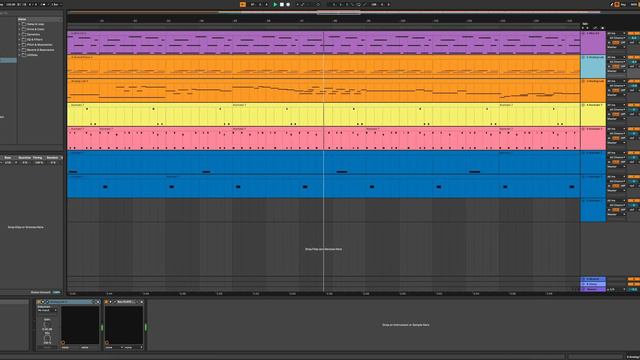The image size is (640, 360).
Task: Set the yellow track monitor to Auto
Action: click(x=616, y=114)
